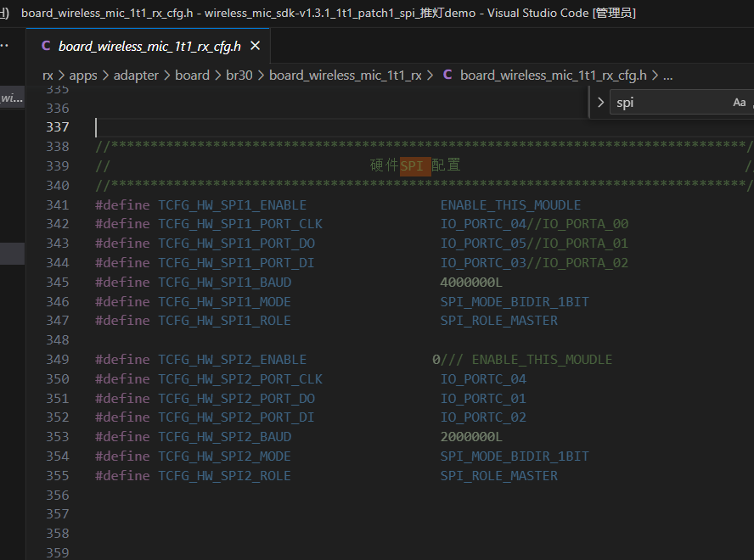The image size is (754, 560).
Task: Expand the replace row in the find widget
Action: coord(600,103)
